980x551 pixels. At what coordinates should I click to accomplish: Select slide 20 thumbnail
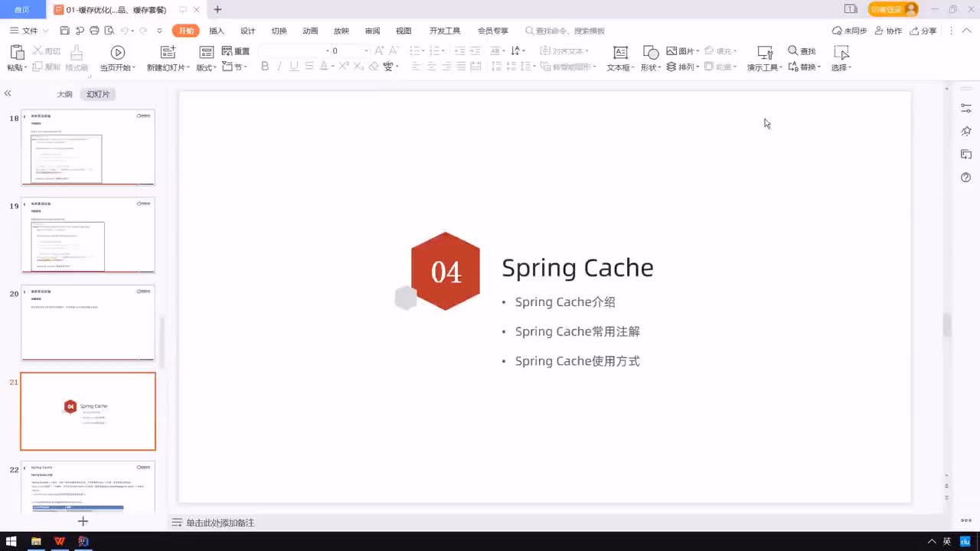pyautogui.click(x=88, y=323)
